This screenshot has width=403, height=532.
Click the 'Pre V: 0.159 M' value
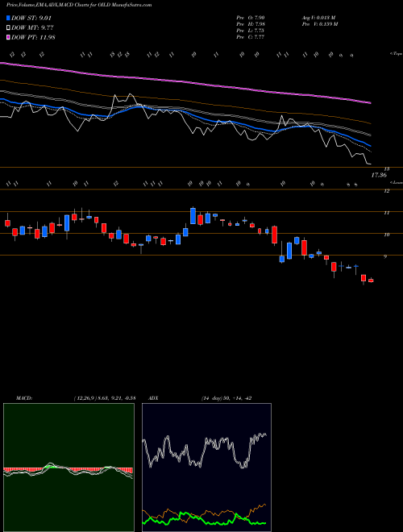pyautogui.click(x=319, y=24)
